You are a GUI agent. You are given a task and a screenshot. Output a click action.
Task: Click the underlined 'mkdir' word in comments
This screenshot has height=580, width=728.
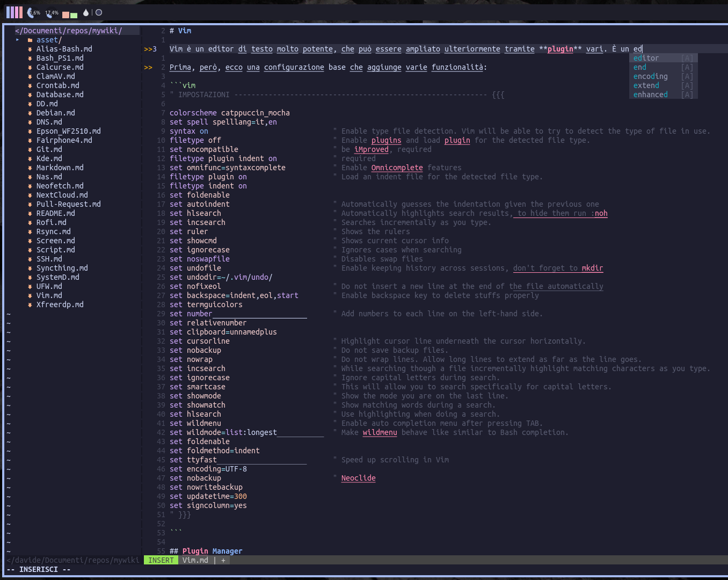tap(593, 268)
